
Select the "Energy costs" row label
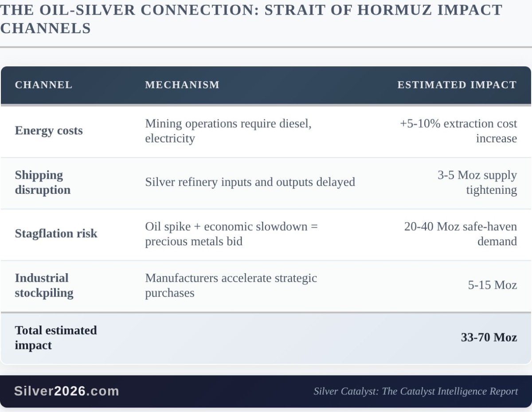(x=49, y=131)
